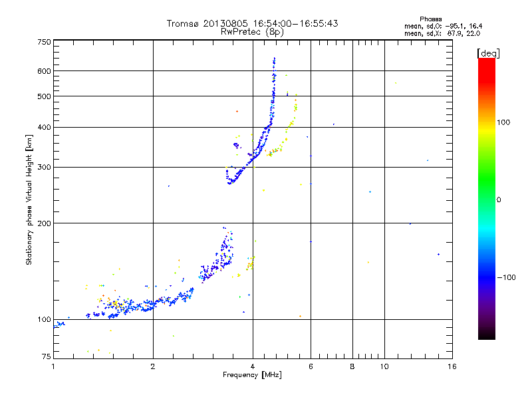Click the y-axis label 'Stationary phase Virtual Height [km]'

[x=29, y=200]
